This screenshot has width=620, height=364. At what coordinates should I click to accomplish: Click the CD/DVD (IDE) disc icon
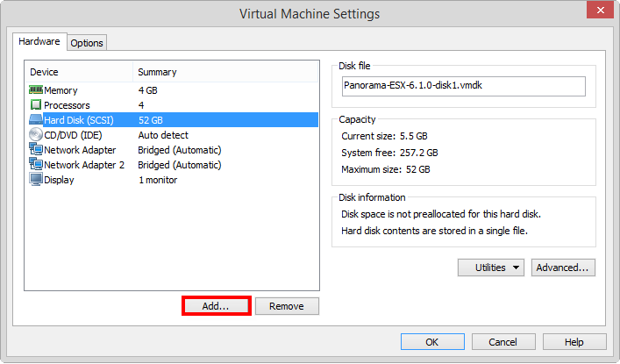click(36, 135)
